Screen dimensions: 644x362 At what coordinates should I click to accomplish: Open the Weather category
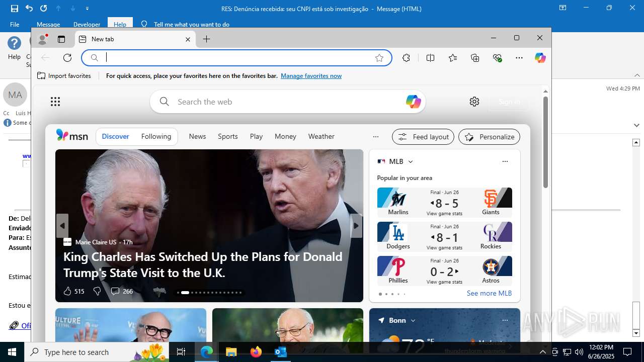tap(321, 136)
